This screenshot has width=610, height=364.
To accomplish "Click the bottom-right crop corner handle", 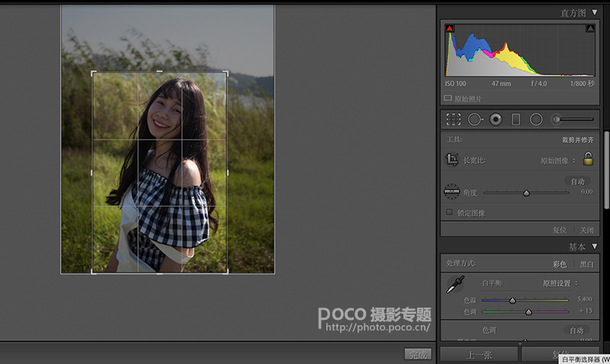I will [226, 272].
